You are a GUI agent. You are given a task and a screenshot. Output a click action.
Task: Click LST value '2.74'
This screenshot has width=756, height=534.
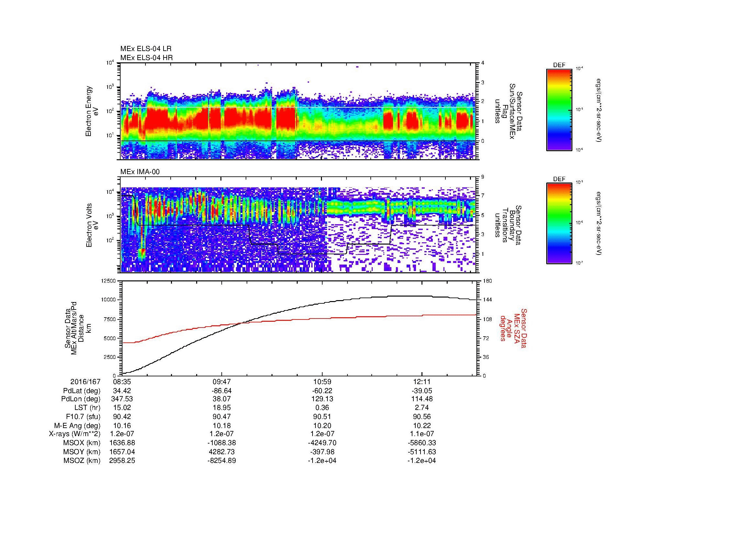(x=422, y=408)
